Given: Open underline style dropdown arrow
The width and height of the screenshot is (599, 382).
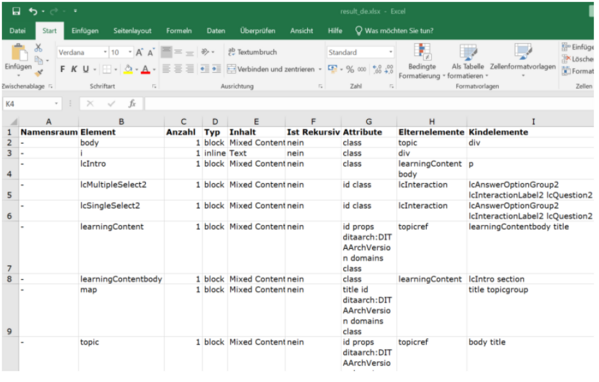Looking at the screenshot, I should point(94,70).
